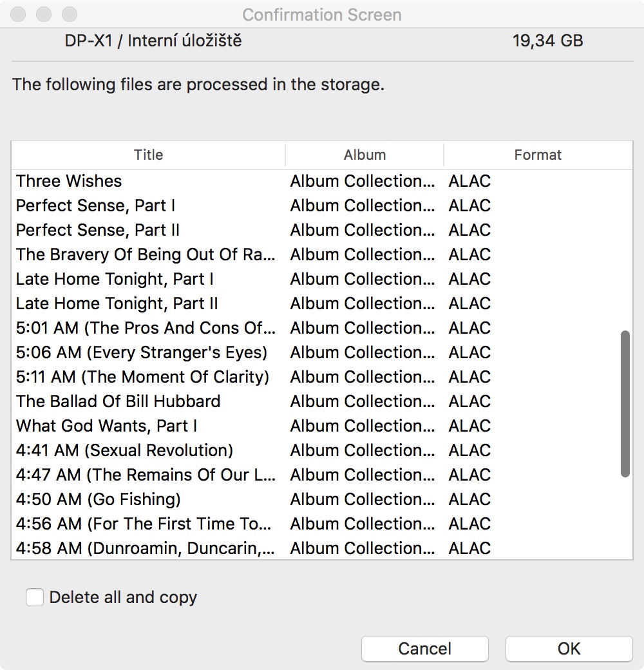The image size is (644, 670).
Task: Select What God Wants, Part I
Action: pos(106,426)
